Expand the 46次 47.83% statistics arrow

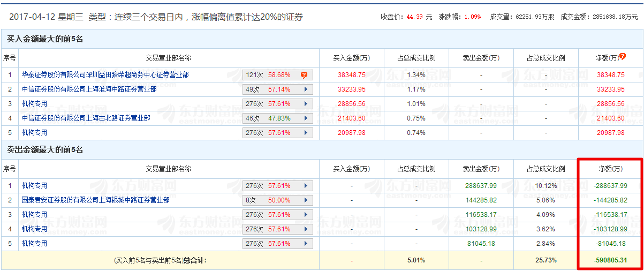306,118
